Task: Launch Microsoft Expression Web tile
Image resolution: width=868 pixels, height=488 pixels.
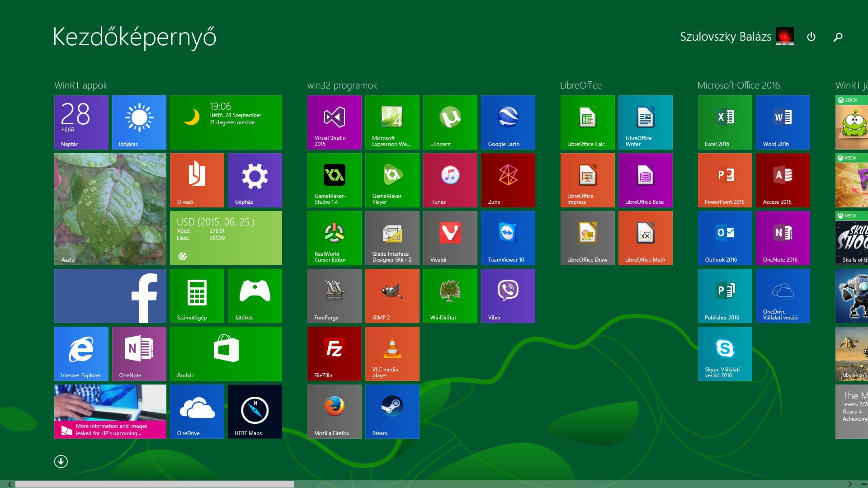Action: (x=392, y=122)
